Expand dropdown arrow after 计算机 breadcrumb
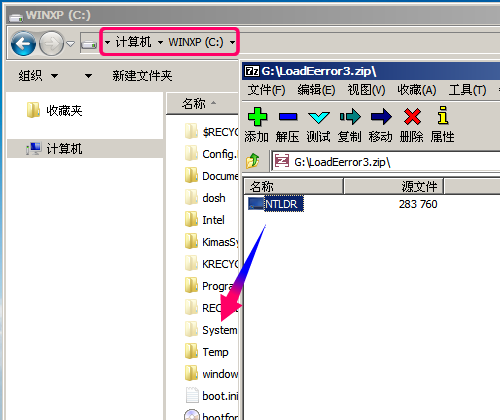The height and width of the screenshot is (420, 500). [160, 42]
